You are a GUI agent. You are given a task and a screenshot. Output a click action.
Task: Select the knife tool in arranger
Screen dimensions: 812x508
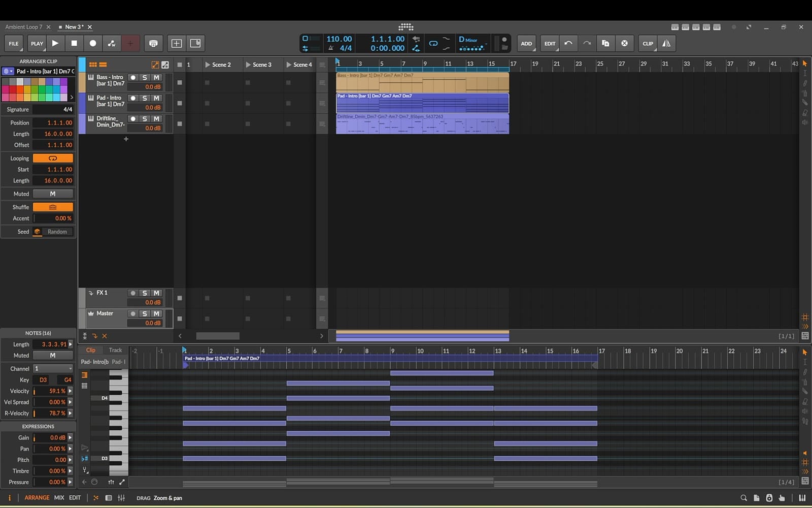pyautogui.click(x=805, y=103)
